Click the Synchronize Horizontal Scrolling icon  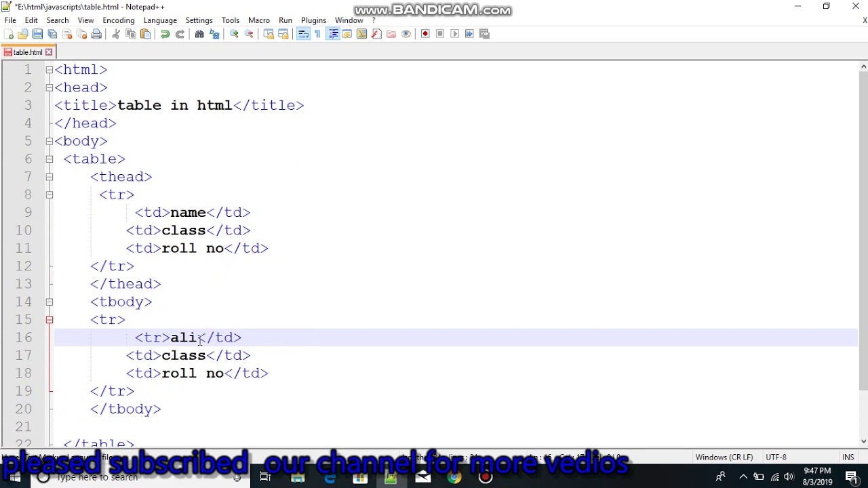tap(283, 34)
